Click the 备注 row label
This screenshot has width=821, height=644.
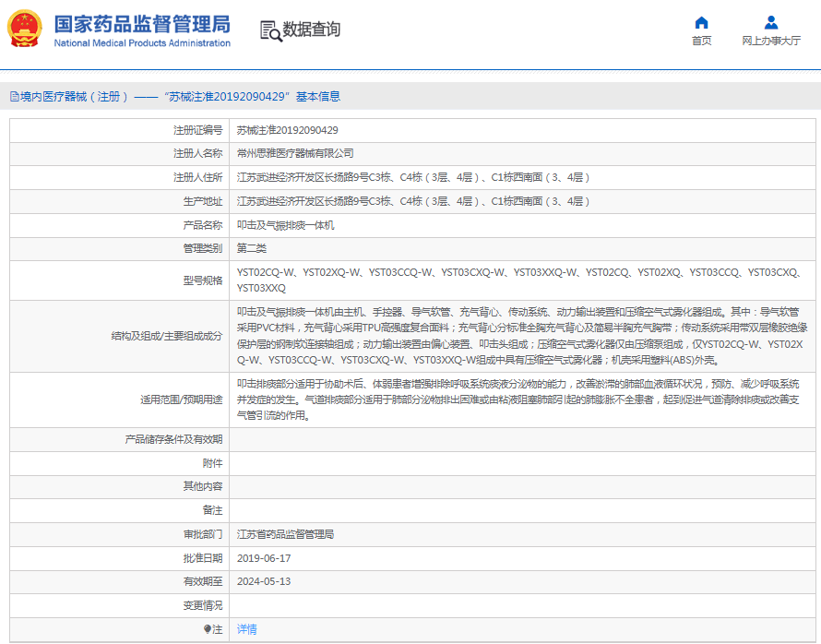pyautogui.click(x=212, y=510)
